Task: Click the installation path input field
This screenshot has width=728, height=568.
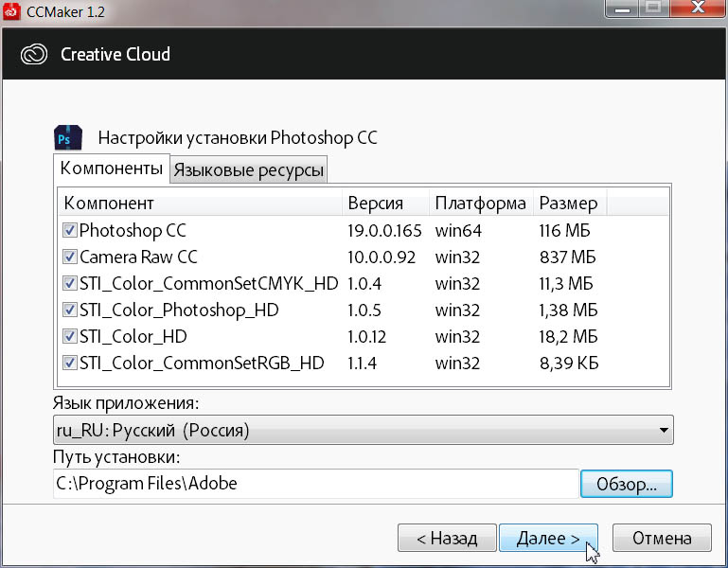Action: (315, 484)
